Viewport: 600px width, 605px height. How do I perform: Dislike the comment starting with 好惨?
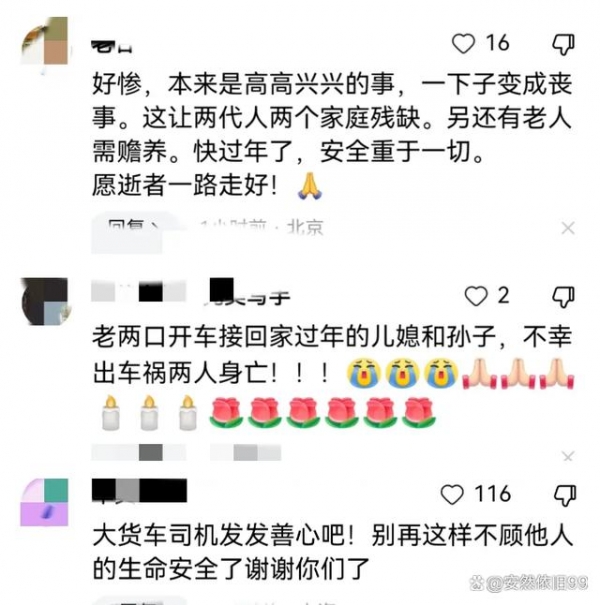564,45
